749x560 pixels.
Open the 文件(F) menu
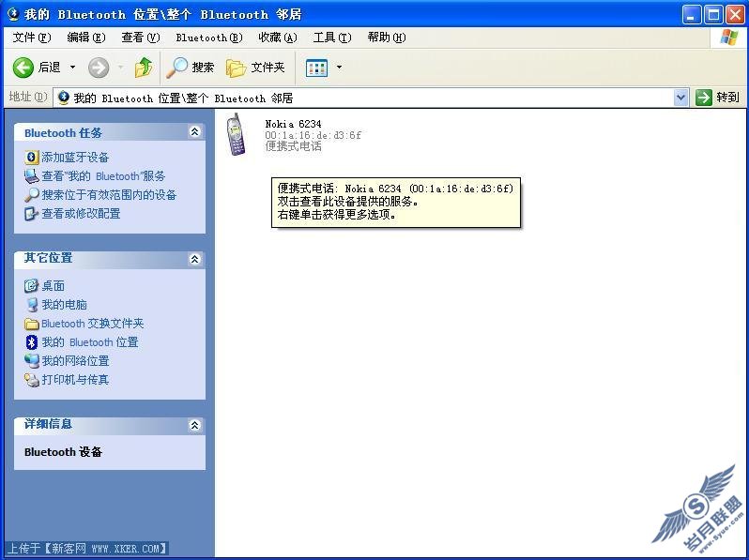[x=32, y=38]
